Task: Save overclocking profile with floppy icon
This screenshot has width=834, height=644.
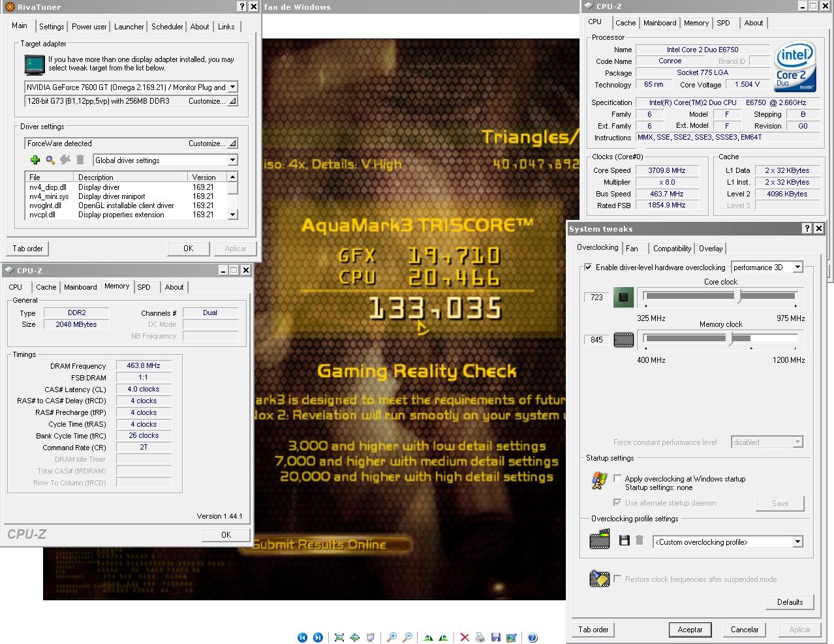Action: tap(625, 540)
